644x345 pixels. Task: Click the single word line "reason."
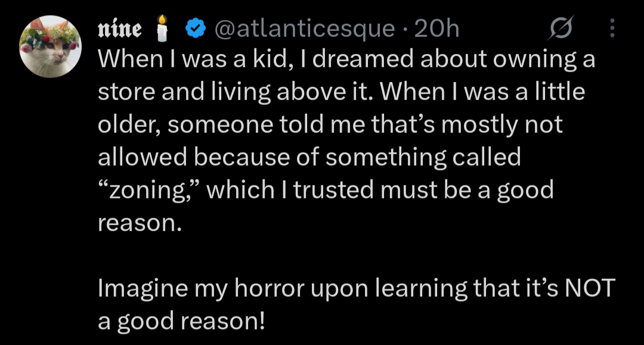pyautogui.click(x=138, y=223)
